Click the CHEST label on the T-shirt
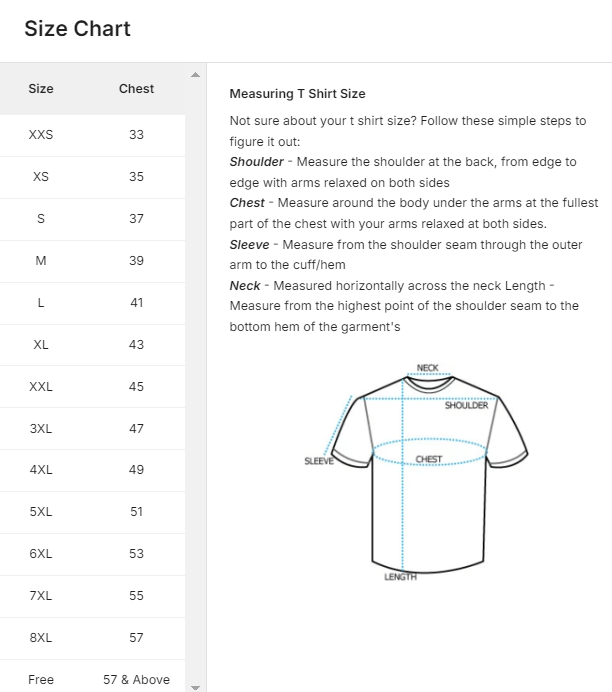612x692 pixels. (428, 459)
